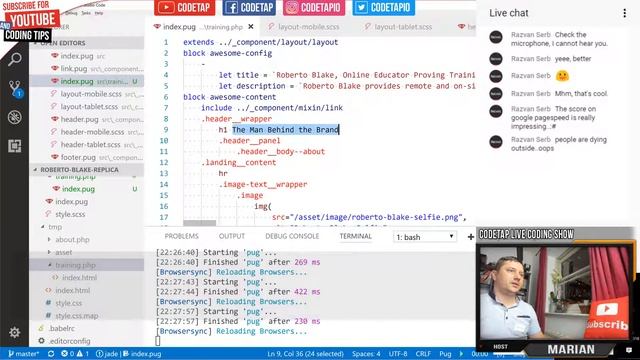Open the Manage gear icon
Screen dimensions: 640x360
pos(15,332)
